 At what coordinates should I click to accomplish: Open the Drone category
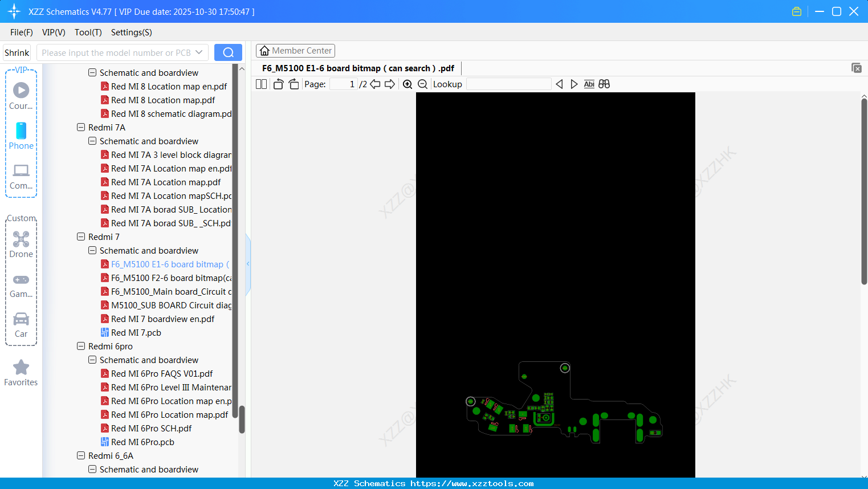[x=21, y=244]
